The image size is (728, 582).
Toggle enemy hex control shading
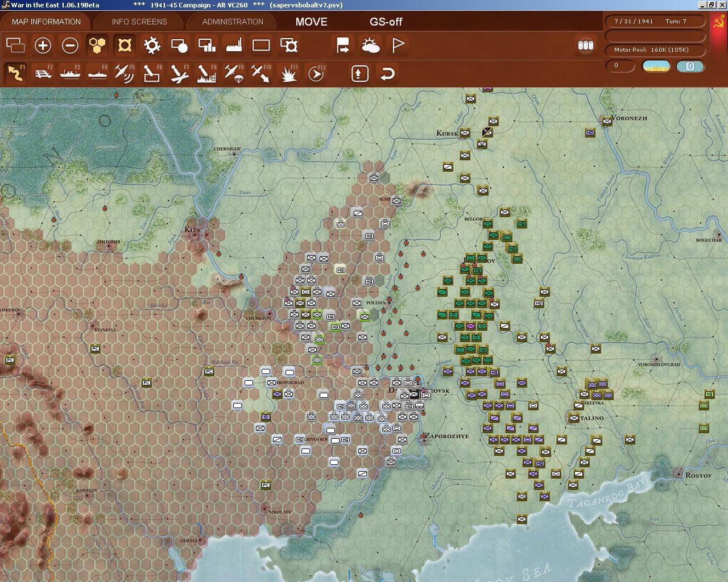pos(125,45)
